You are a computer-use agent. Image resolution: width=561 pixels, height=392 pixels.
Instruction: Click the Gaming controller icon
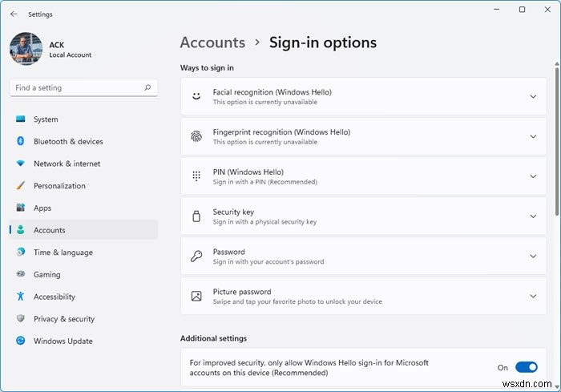tap(21, 274)
